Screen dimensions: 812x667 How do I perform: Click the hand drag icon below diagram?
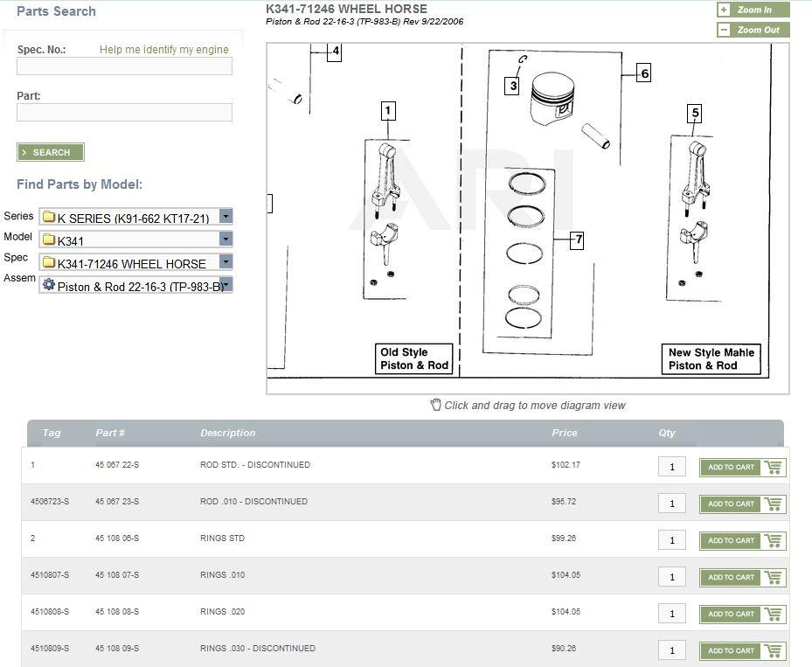[436, 405]
